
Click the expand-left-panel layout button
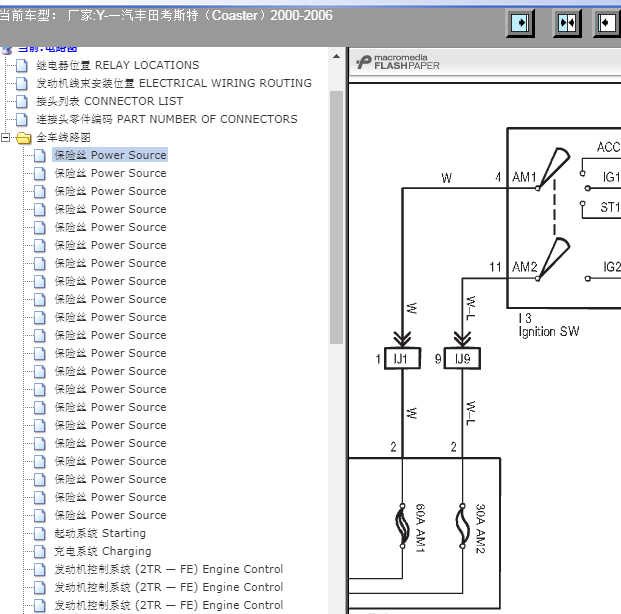[x=521, y=23]
